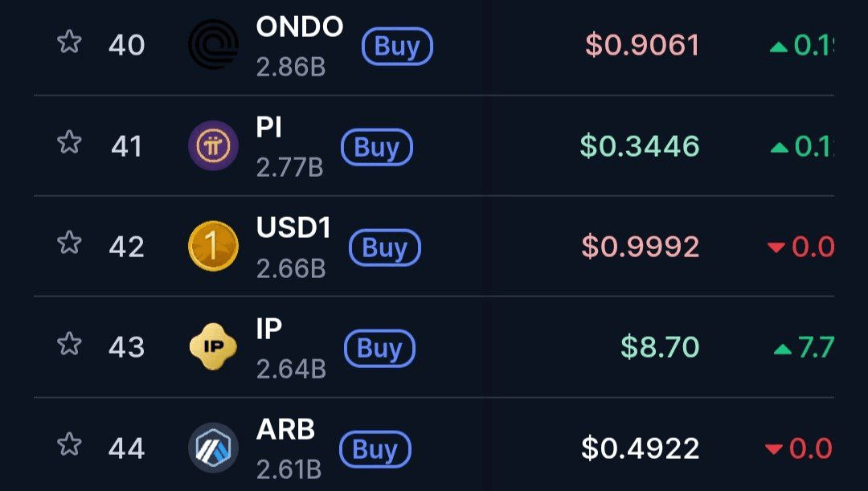Click the ARB Arbitrum logo

[213, 448]
